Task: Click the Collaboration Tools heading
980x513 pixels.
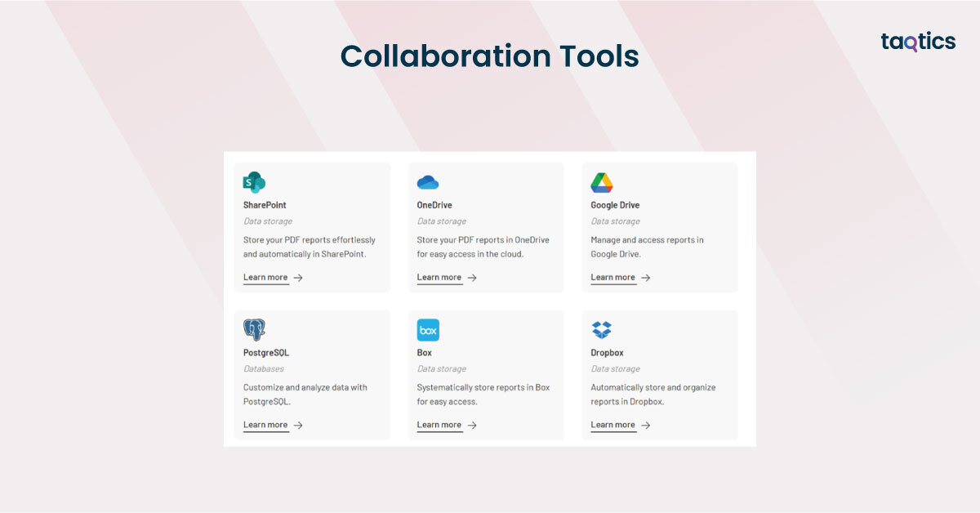Action: [x=489, y=56]
